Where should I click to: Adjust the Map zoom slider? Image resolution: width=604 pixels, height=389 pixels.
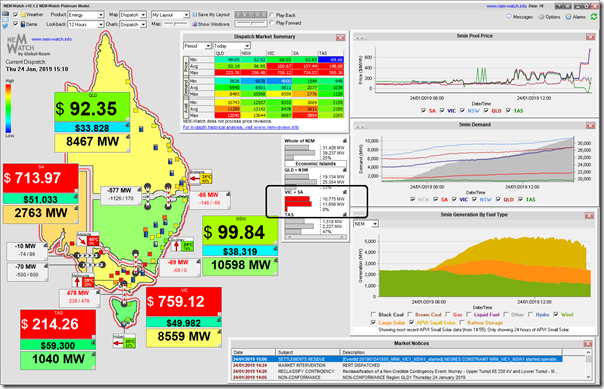(174, 24)
